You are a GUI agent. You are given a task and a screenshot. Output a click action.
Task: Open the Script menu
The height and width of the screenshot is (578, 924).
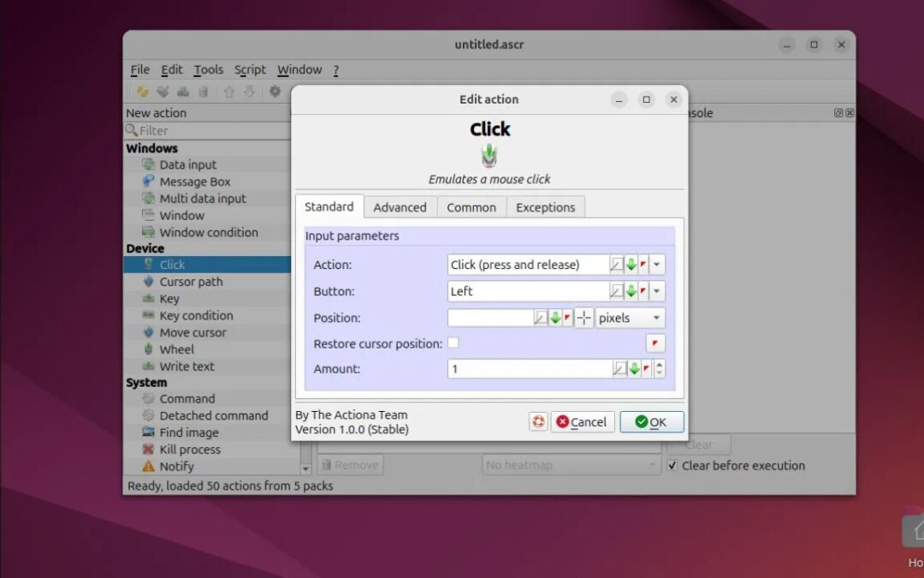click(250, 69)
